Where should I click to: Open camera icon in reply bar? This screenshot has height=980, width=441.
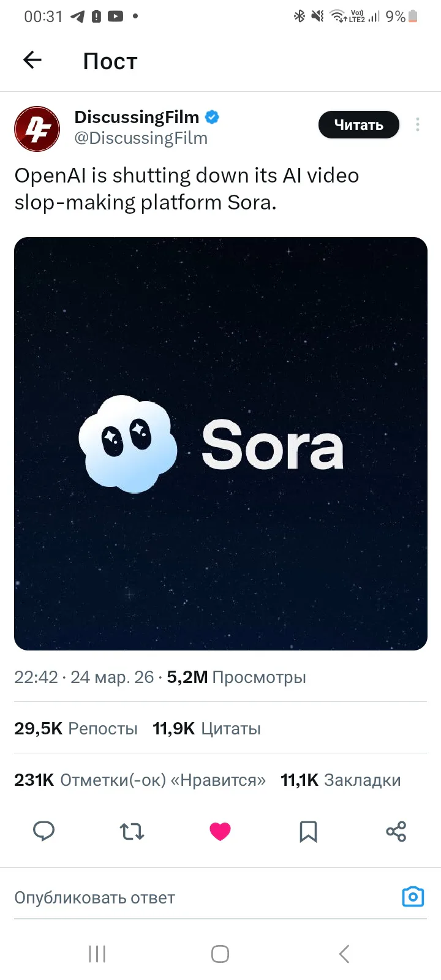tap(413, 897)
